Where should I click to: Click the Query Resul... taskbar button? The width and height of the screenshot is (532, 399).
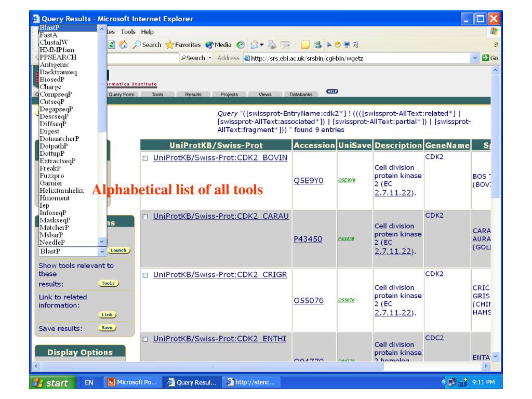[x=192, y=382]
